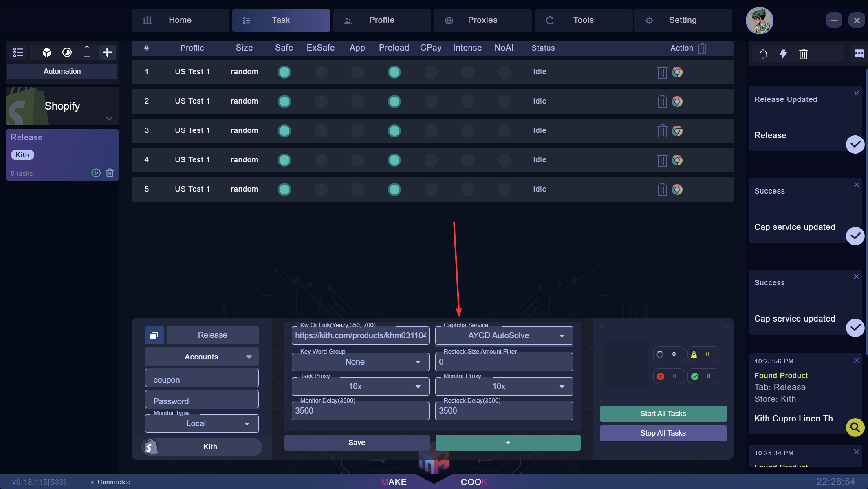868x489 pixels.
Task: Delete task 3 with its trash icon
Action: coord(662,131)
